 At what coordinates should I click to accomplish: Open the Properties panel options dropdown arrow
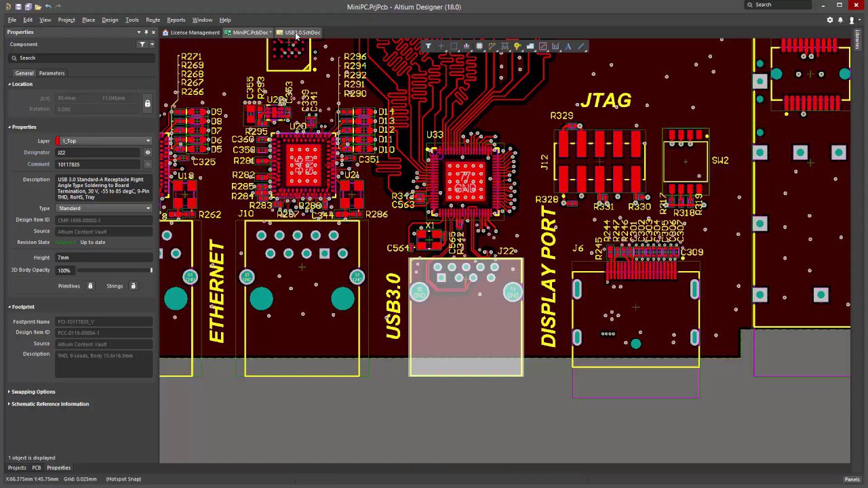139,32
